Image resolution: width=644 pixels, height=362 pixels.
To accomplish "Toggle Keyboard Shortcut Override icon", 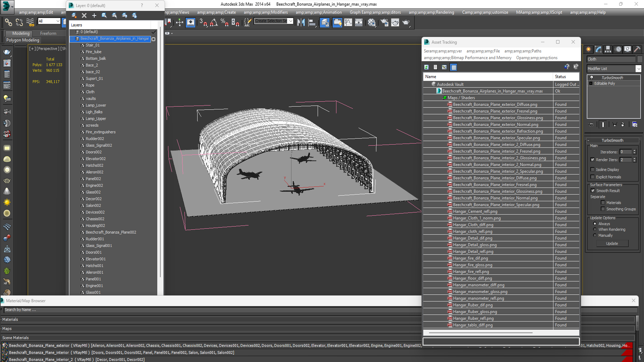I will coord(191,22).
